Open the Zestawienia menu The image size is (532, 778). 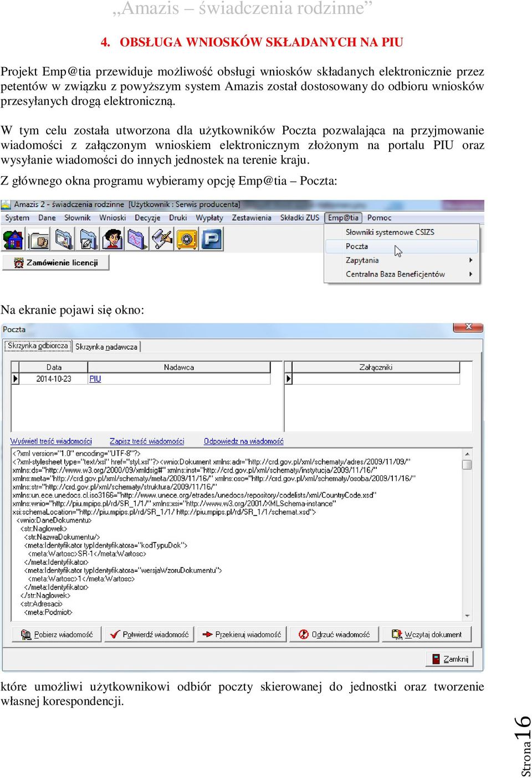tap(252, 218)
